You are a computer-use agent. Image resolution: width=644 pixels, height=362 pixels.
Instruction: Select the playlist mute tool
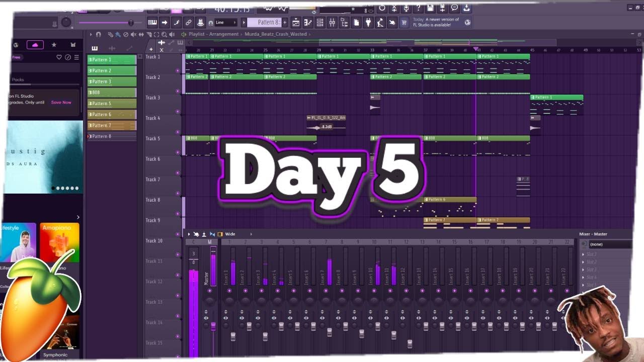click(x=133, y=34)
